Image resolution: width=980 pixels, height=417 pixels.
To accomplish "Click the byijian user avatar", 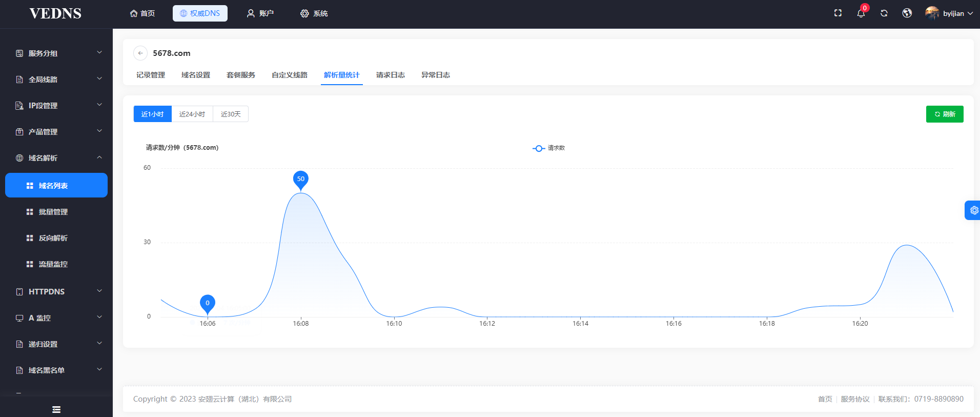I will tap(932, 13).
